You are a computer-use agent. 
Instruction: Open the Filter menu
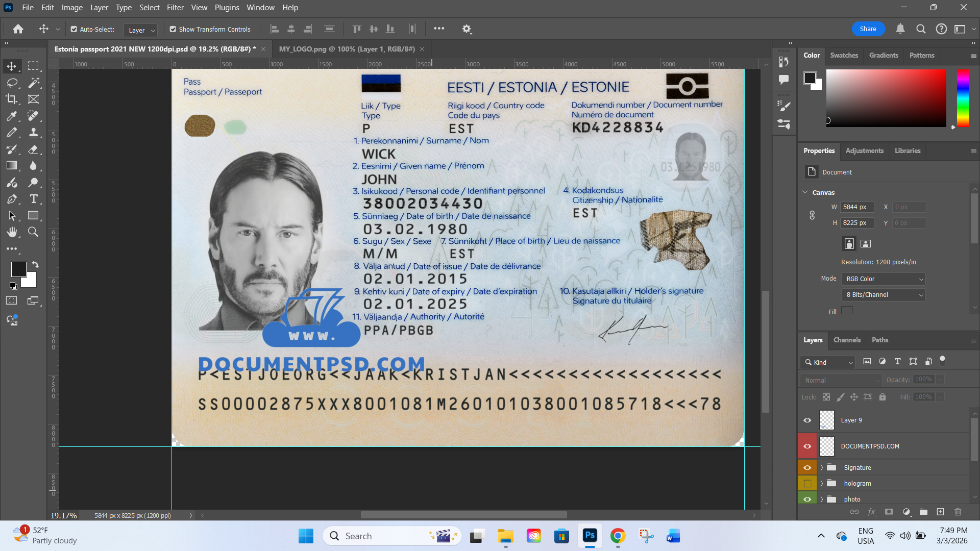[x=175, y=8]
